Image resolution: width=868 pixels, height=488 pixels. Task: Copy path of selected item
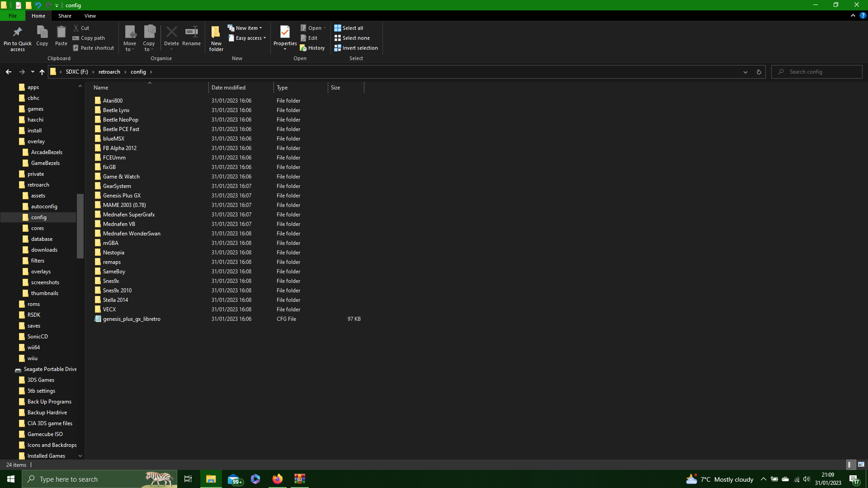tap(89, 38)
